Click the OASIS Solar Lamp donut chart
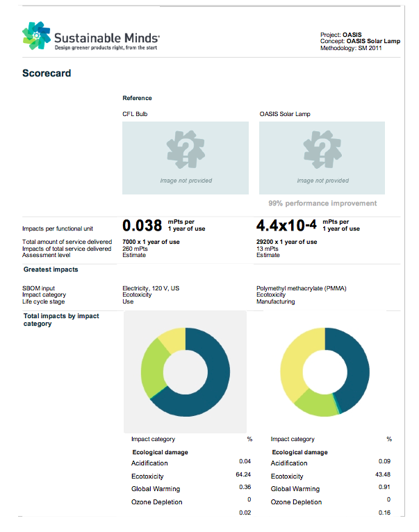 pos(325,372)
